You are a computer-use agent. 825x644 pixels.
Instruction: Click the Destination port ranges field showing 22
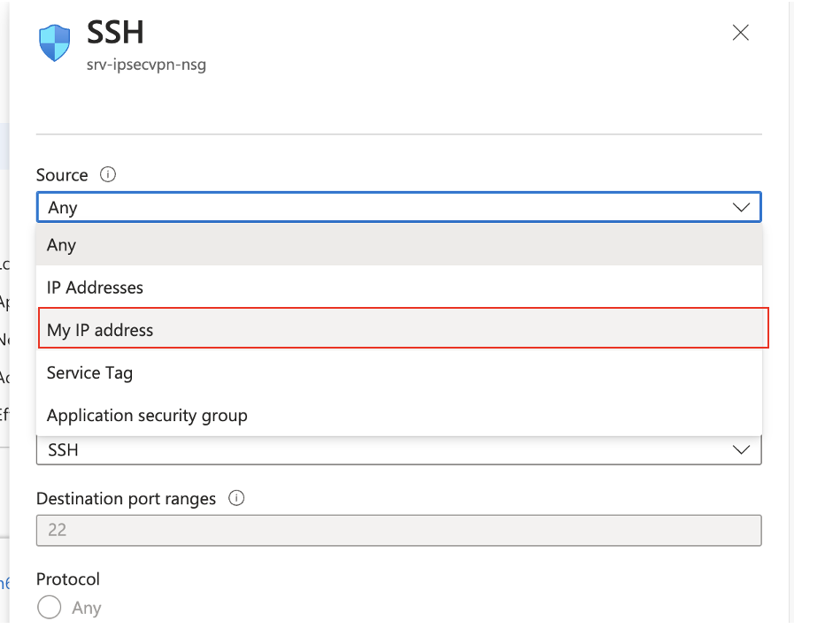(x=399, y=530)
